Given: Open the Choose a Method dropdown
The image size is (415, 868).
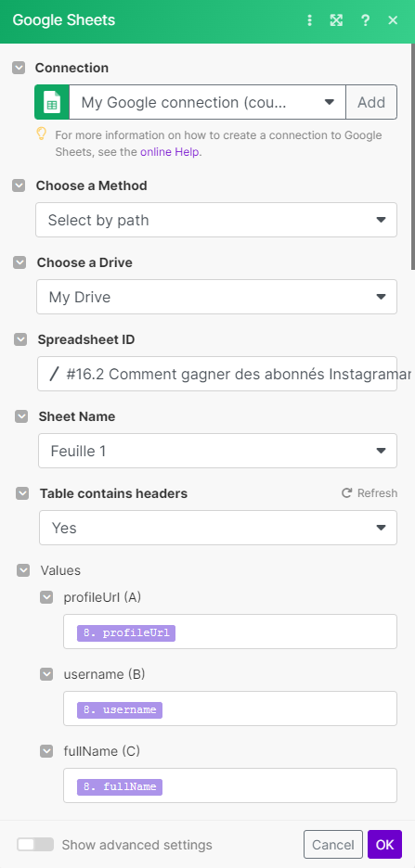Looking at the screenshot, I should (216, 220).
